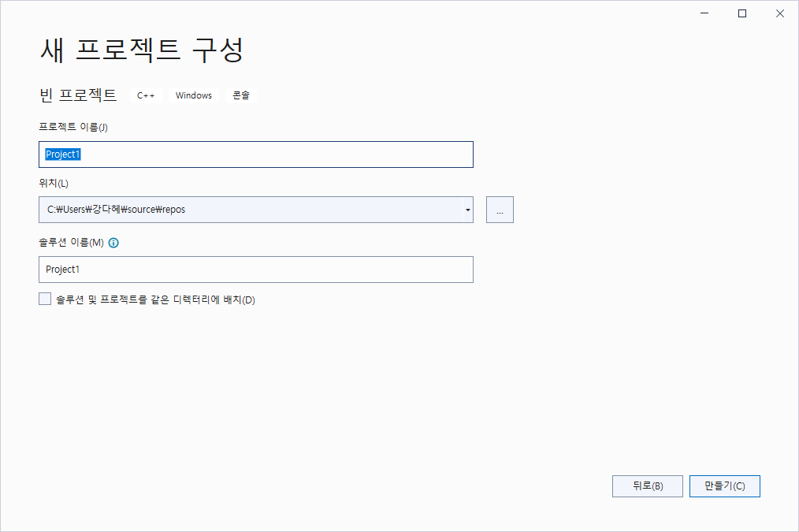Click the 콘솔 tag
Image resolution: width=799 pixels, height=532 pixels.
241,95
